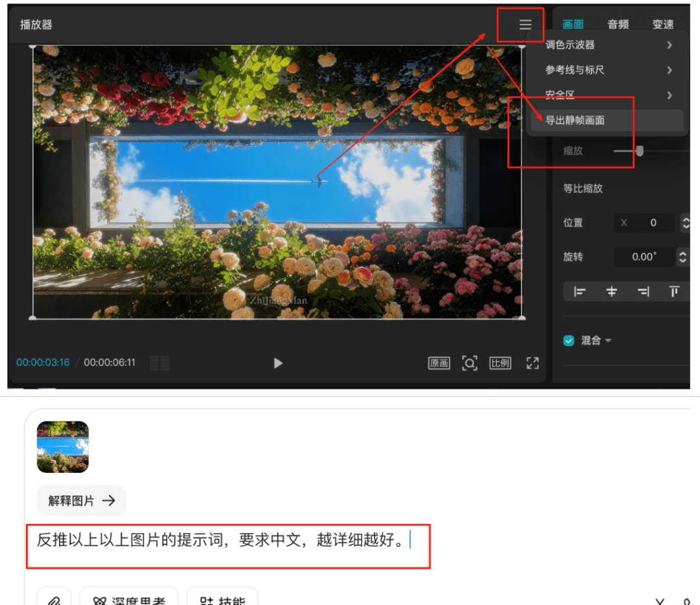Open the 比例 aspect ratio option

(x=500, y=363)
